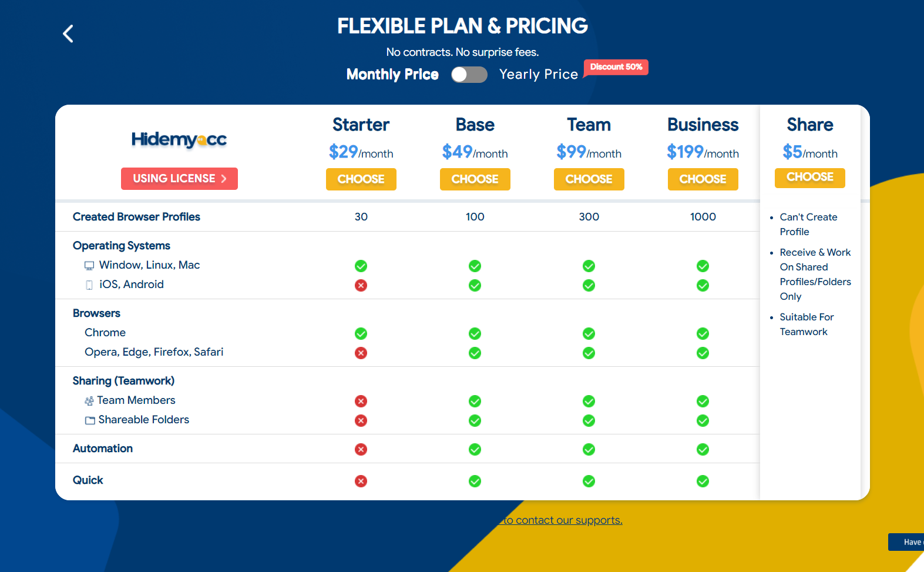
Task: Choose the Team plan
Action: pos(589,179)
